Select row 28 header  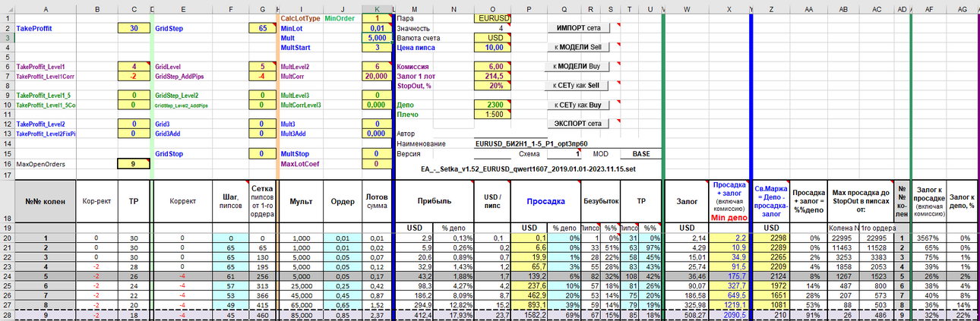point(7,315)
